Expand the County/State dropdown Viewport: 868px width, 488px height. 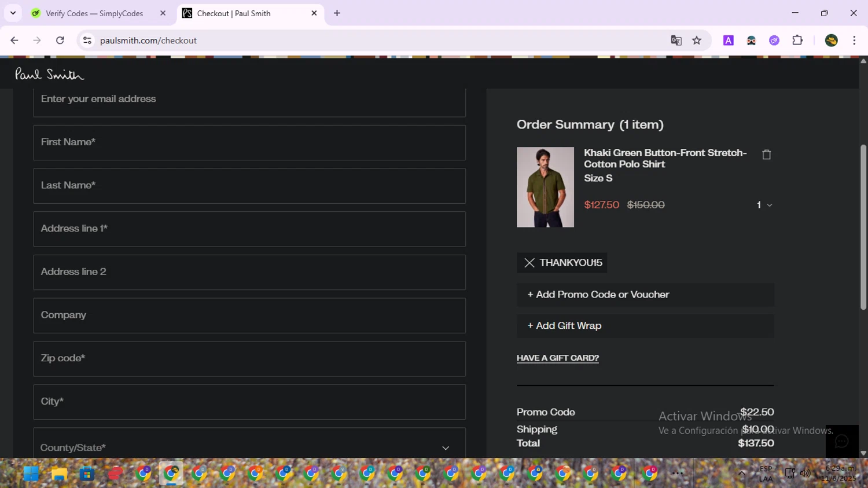click(x=249, y=443)
